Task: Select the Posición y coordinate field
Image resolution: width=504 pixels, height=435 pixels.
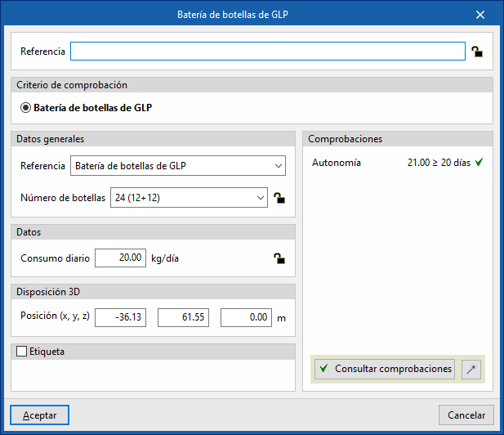Action: (x=183, y=316)
